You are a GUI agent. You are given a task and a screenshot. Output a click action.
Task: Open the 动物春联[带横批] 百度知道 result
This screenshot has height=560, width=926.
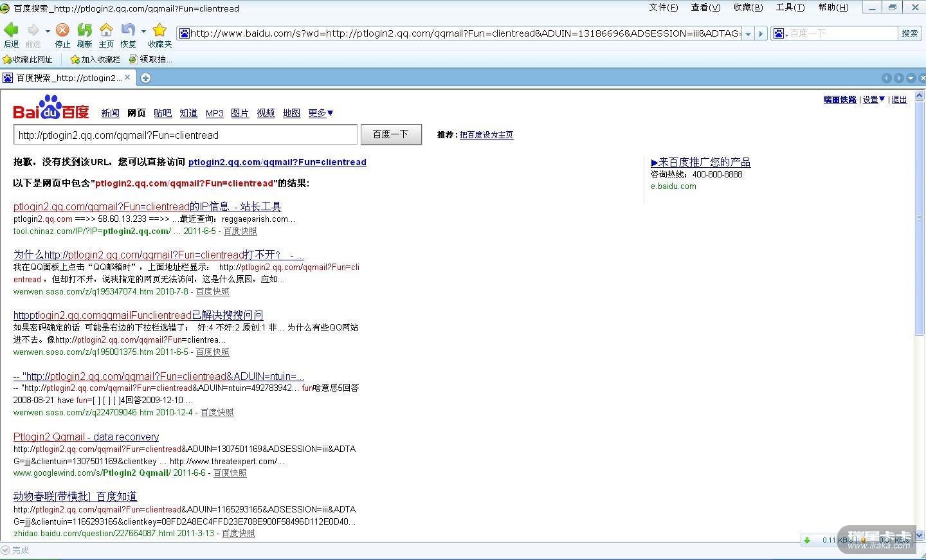[x=75, y=496]
